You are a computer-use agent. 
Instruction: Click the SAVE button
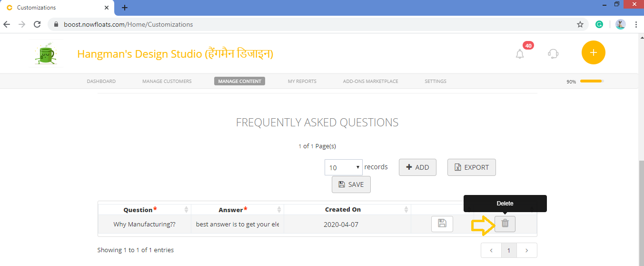click(x=351, y=184)
